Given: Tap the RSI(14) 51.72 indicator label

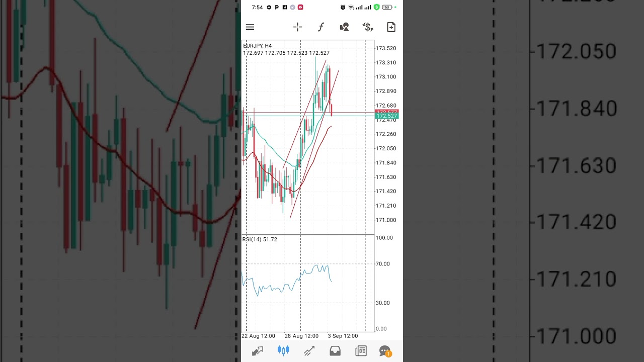Looking at the screenshot, I should point(260,239).
